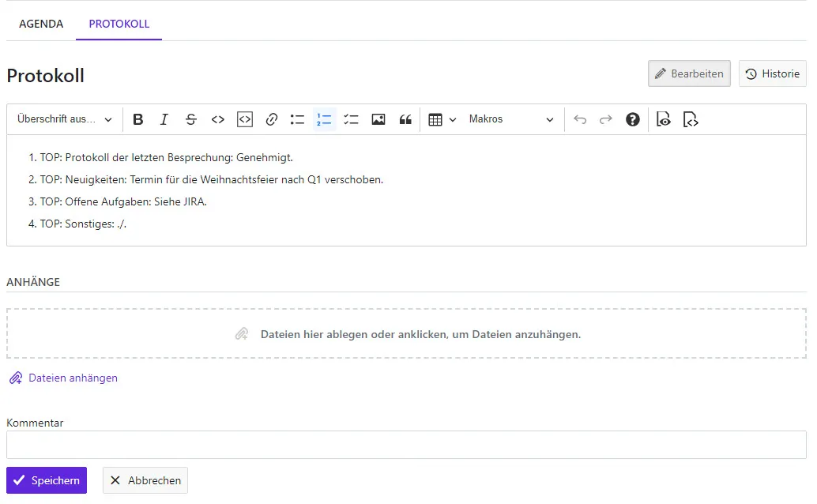Image resolution: width=817 pixels, height=504 pixels.
Task: Insert a code block
Action: click(245, 119)
